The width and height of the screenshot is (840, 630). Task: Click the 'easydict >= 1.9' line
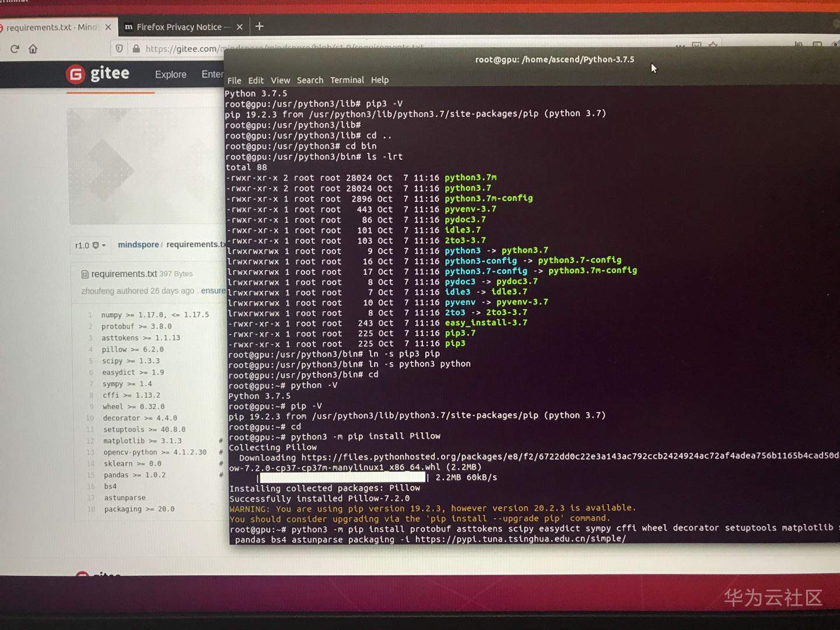[133, 373]
